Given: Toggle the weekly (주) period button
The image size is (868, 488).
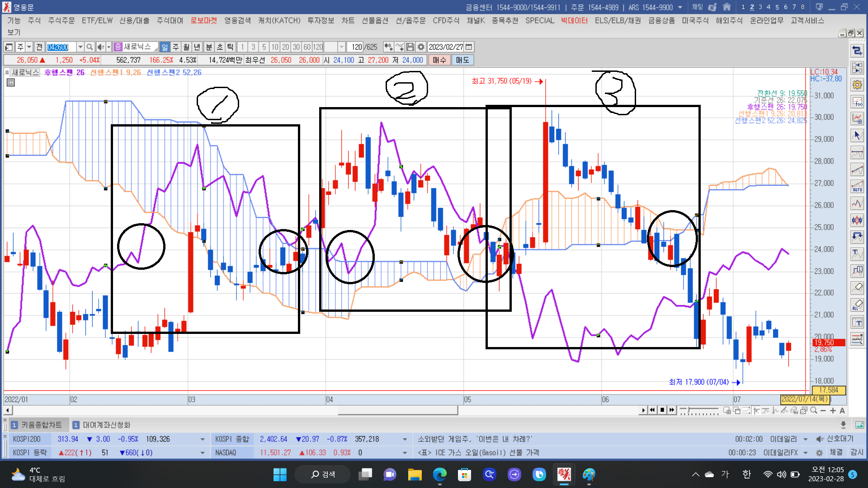Looking at the screenshot, I should coord(176,47).
